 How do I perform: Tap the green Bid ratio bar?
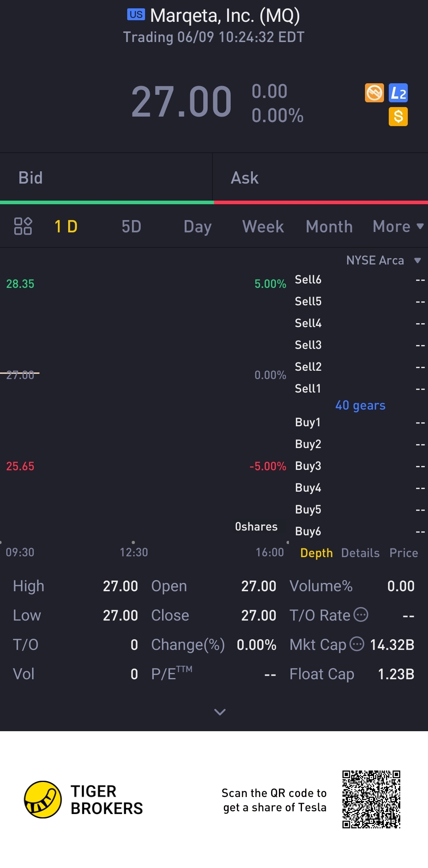[x=107, y=203]
